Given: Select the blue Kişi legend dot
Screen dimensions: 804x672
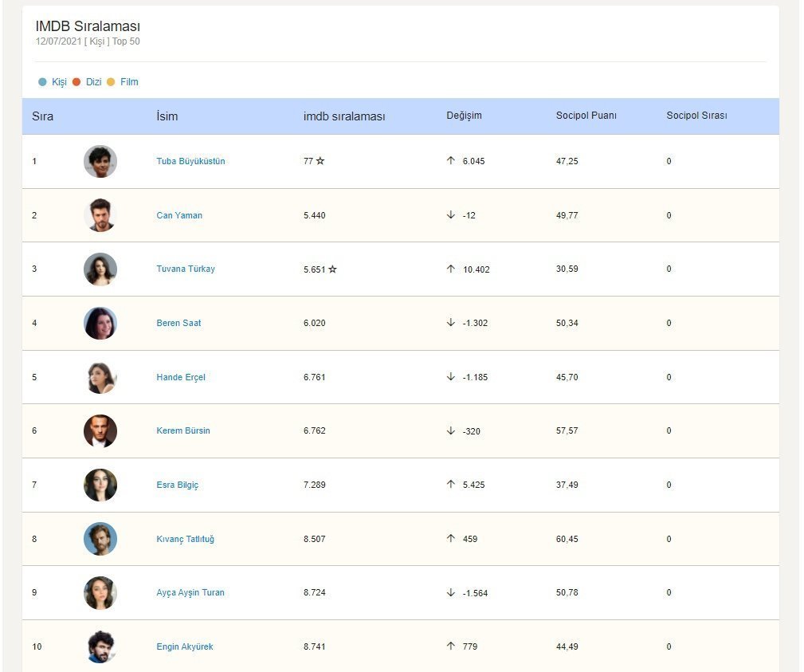Looking at the screenshot, I should 43,82.
